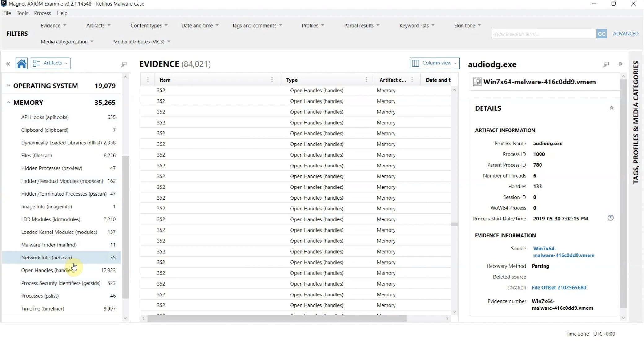Open Media attributes (VICS) filter
The height and width of the screenshot is (341, 644).
[142, 42]
